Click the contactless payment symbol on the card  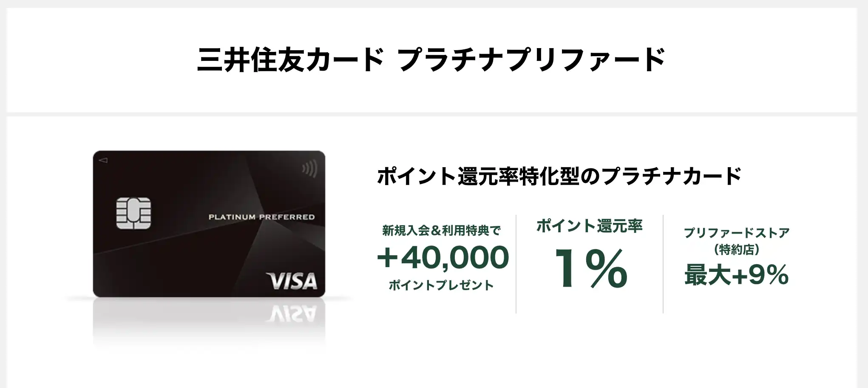pyautogui.click(x=310, y=169)
